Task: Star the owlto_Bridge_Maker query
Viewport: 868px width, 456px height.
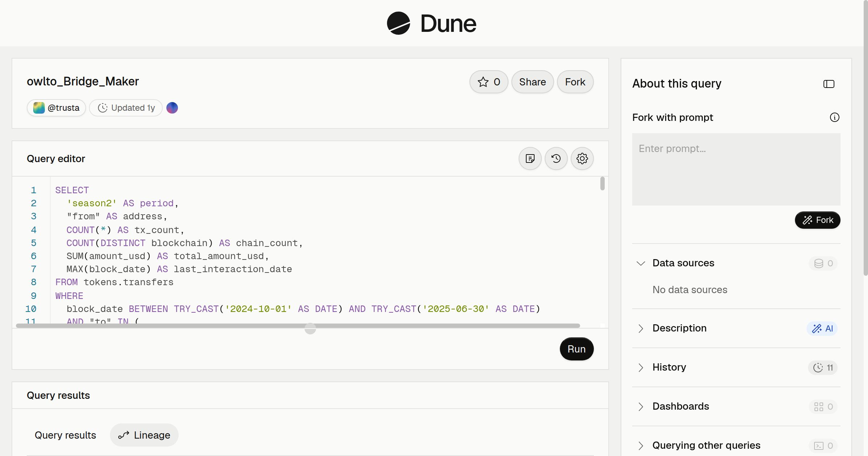Action: tap(489, 82)
